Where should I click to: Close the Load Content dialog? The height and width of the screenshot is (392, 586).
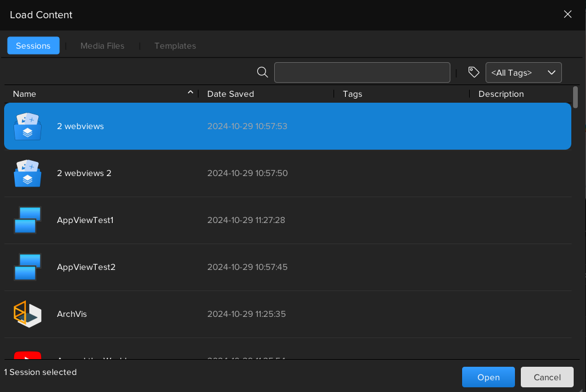(x=567, y=15)
